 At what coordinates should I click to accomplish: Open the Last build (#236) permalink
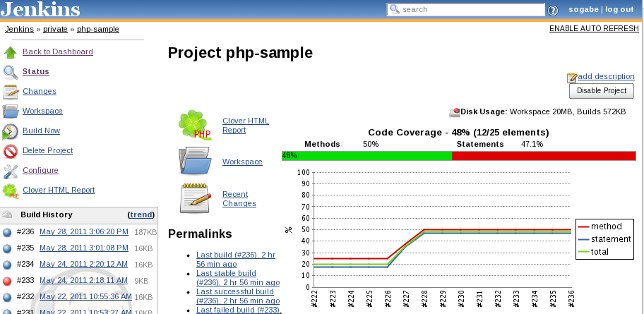pos(236,260)
